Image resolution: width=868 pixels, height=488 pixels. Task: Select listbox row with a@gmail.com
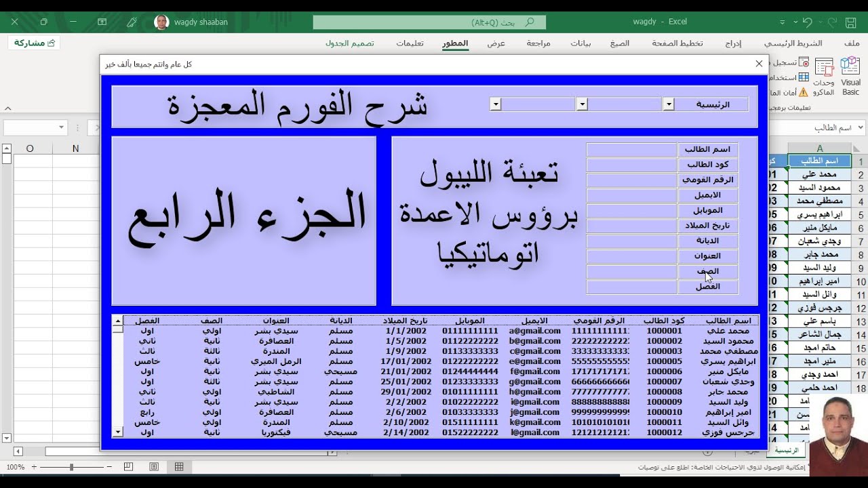coord(441,331)
